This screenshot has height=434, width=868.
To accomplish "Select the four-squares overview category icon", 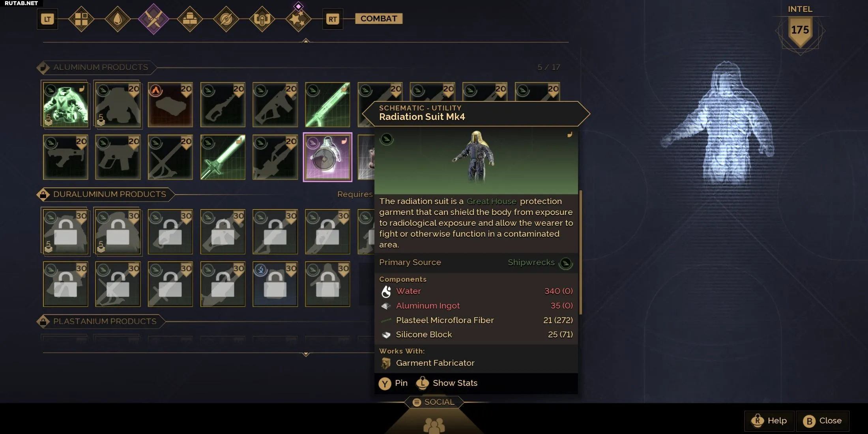I will pos(81,19).
